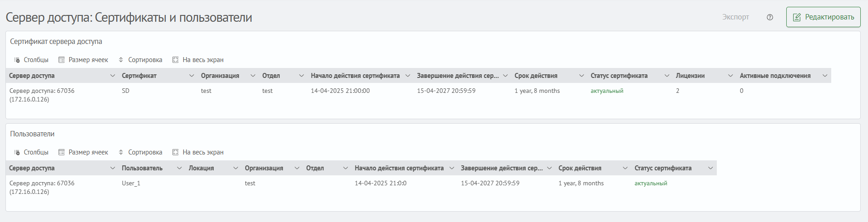The height and width of the screenshot is (222, 868).
Task: Expand the Статус сертификата dropdown in certificate table
Action: pyautogui.click(x=667, y=76)
